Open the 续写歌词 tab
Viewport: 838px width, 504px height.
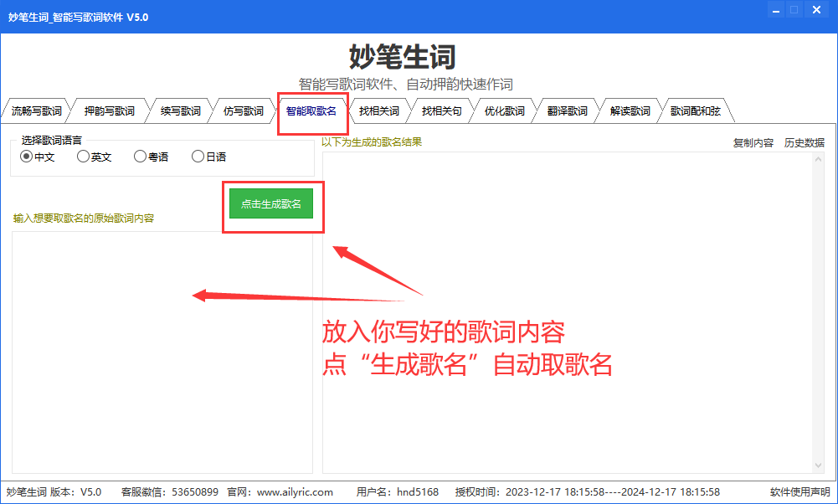click(181, 111)
